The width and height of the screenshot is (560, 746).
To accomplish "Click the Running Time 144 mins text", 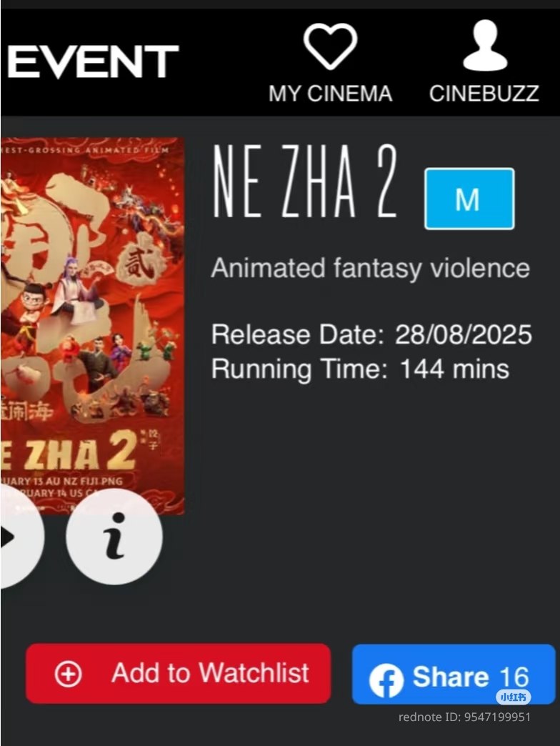I will click(x=360, y=369).
